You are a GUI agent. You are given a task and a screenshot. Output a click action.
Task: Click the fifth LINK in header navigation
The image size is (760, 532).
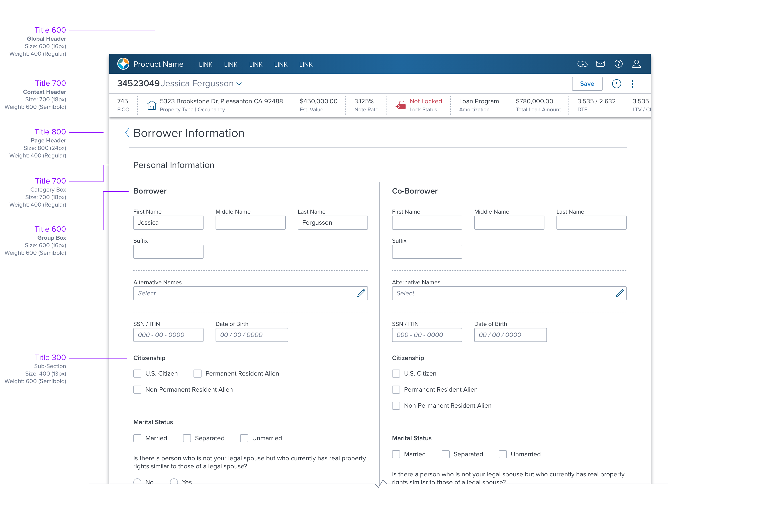[306, 64]
